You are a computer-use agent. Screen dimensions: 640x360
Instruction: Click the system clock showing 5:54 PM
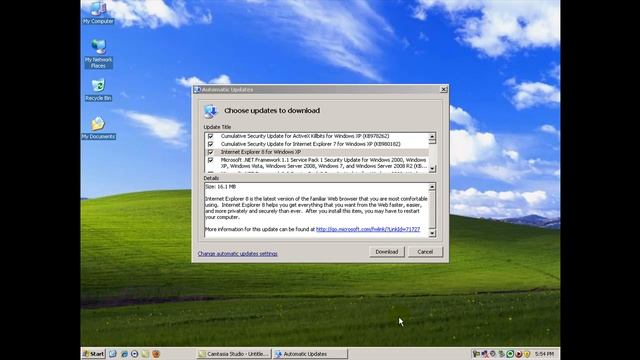click(x=544, y=354)
